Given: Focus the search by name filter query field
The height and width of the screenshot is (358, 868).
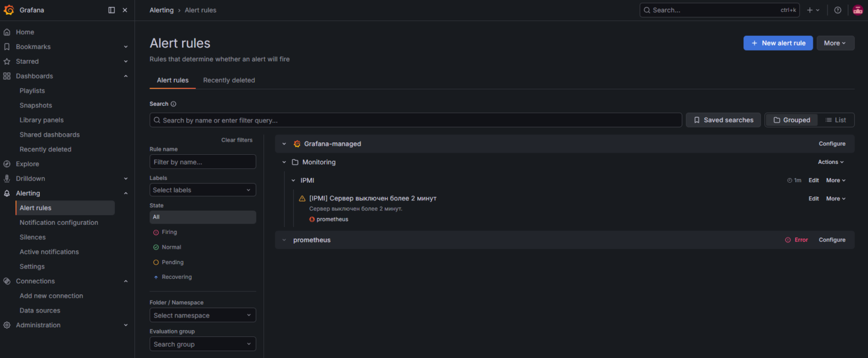Looking at the screenshot, I should pos(416,120).
